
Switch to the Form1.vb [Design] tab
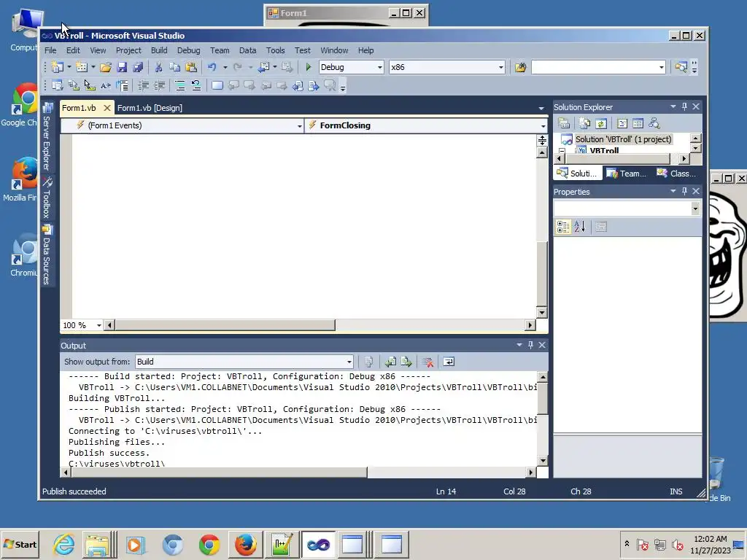click(x=150, y=108)
